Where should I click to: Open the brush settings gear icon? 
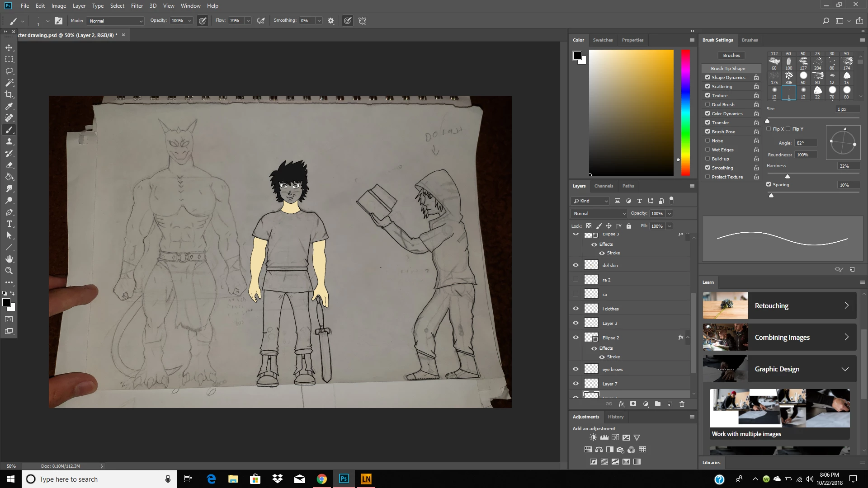pos(331,21)
